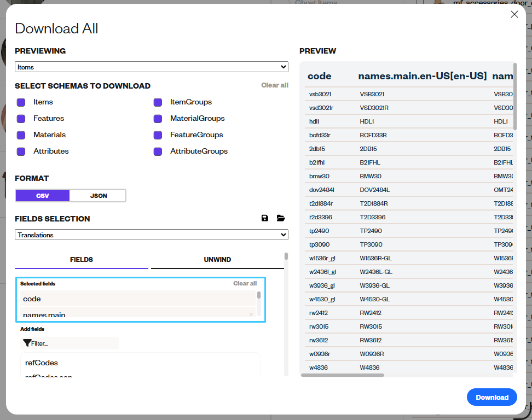
Task: Toggle the Materials schema checkbox
Action: pos(21,135)
